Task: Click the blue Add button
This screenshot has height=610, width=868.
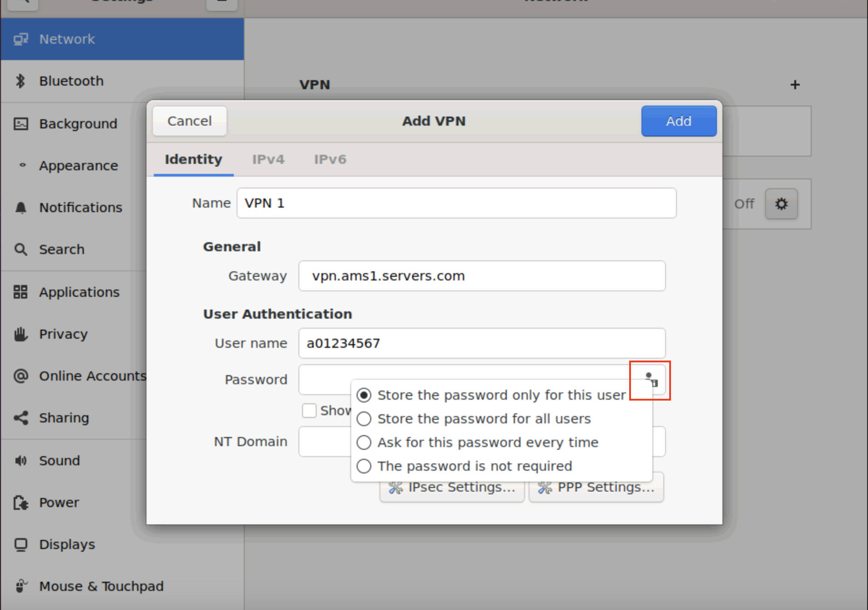Action: [679, 121]
